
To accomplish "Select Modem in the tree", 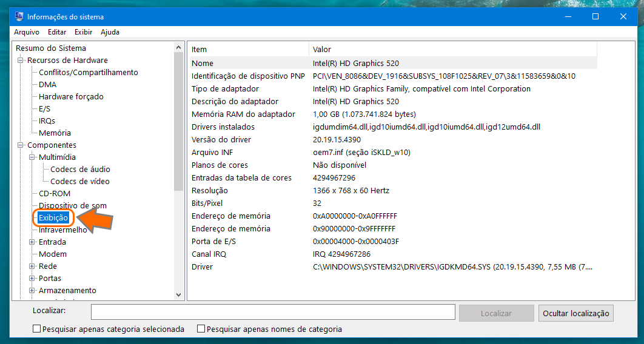I will pyautogui.click(x=53, y=254).
